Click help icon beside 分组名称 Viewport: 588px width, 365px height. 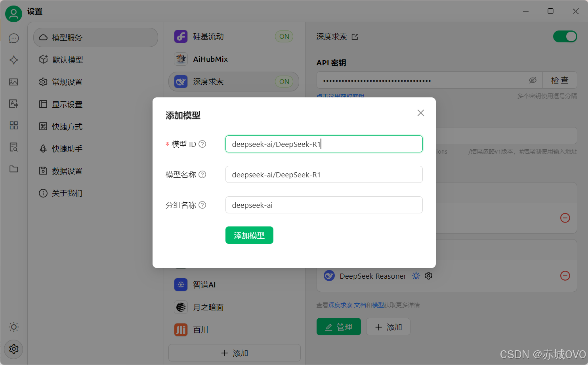click(x=202, y=205)
